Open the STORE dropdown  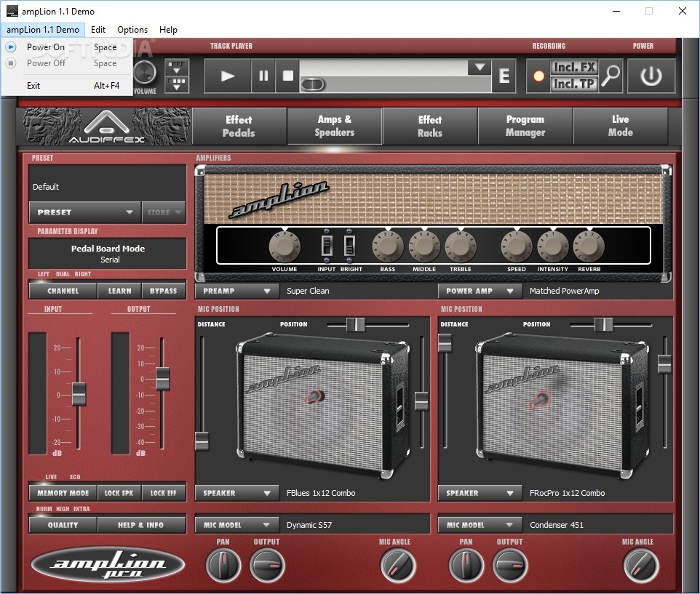164,212
